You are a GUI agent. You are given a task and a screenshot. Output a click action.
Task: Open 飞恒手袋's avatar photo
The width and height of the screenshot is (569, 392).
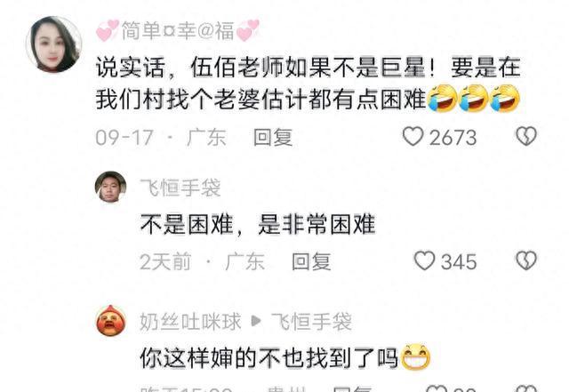click(110, 188)
